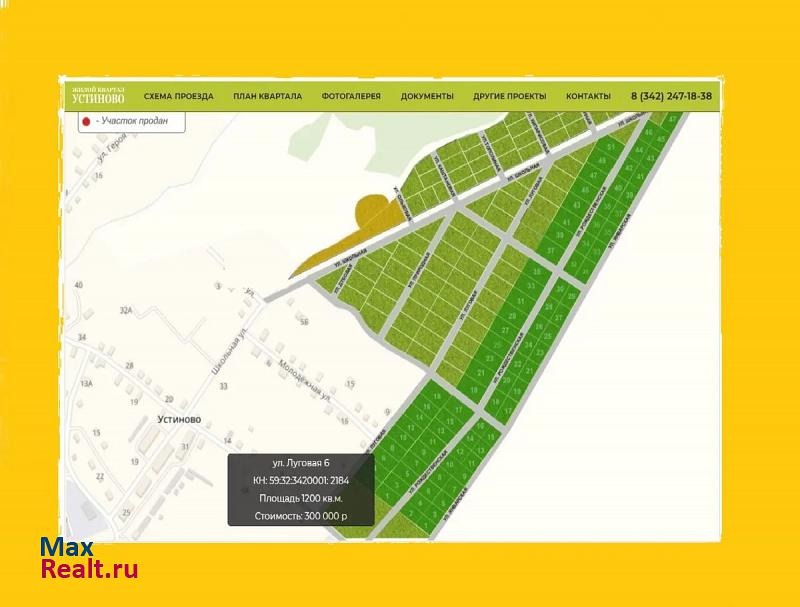Click the red sold-plot marker in legend
Image resolution: width=800 pixels, height=607 pixels.
(x=86, y=122)
